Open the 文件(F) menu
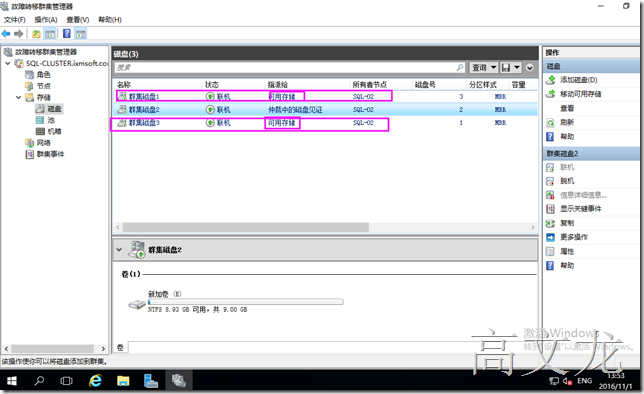The width and height of the screenshot is (644, 394). 15,20
